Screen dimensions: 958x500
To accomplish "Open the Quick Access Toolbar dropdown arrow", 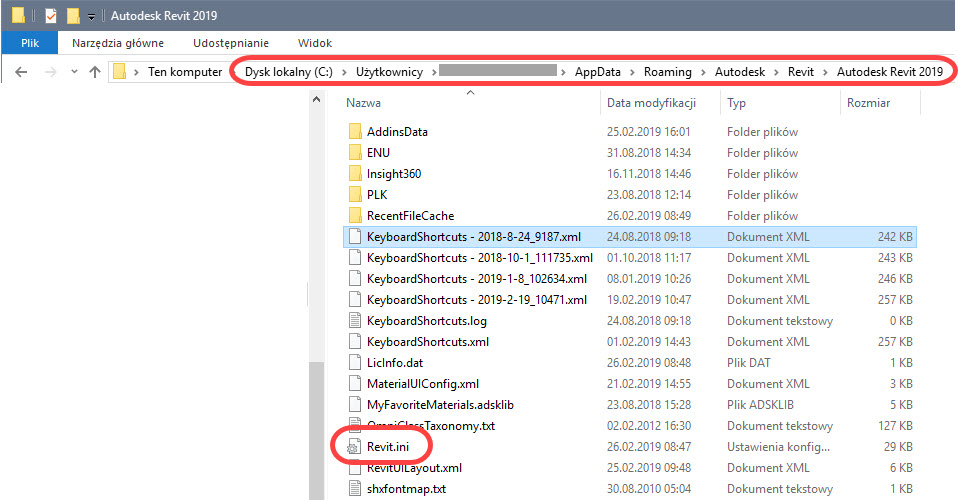I will click(92, 17).
